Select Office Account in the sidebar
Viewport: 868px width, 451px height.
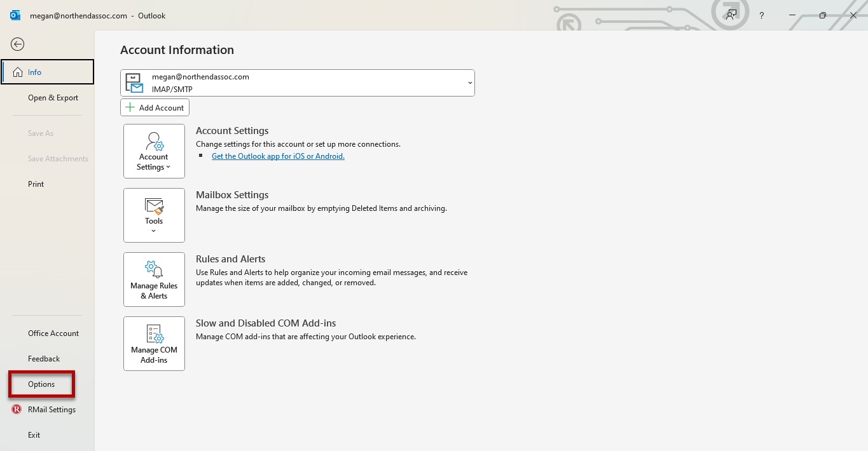point(53,333)
